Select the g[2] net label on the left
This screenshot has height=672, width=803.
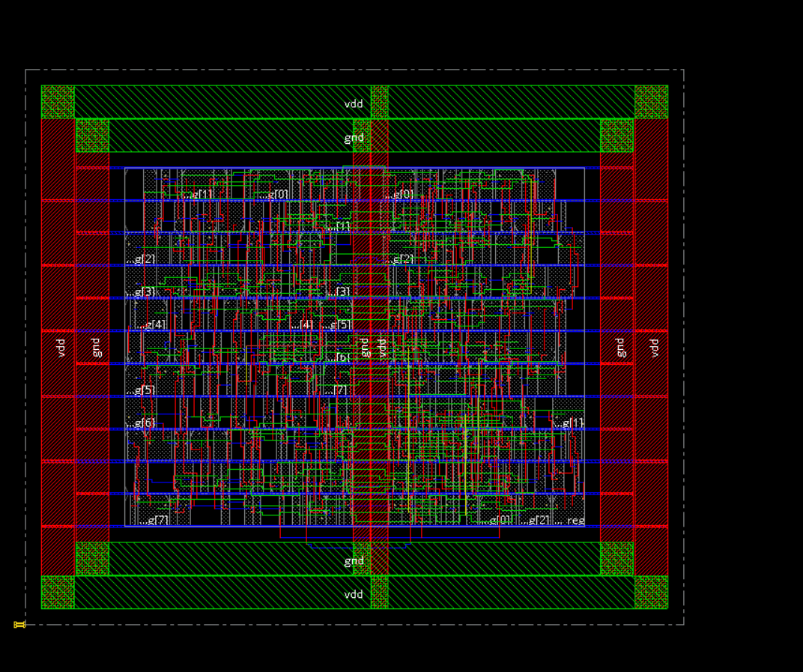(147, 259)
